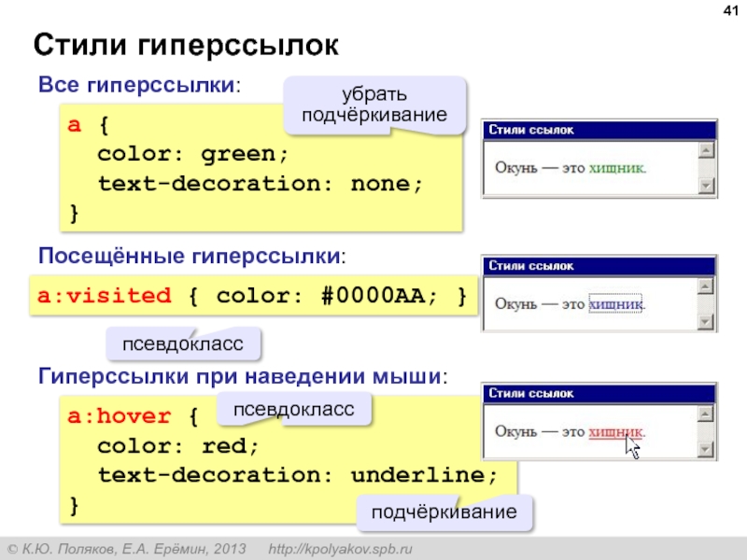
Task: Click the color value #0000AA
Action: pos(373,296)
